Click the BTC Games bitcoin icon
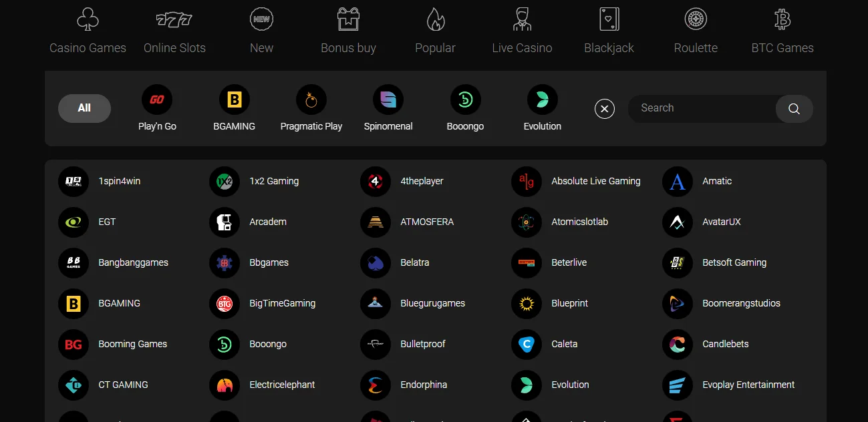Viewport: 868px width, 422px height. click(x=782, y=19)
